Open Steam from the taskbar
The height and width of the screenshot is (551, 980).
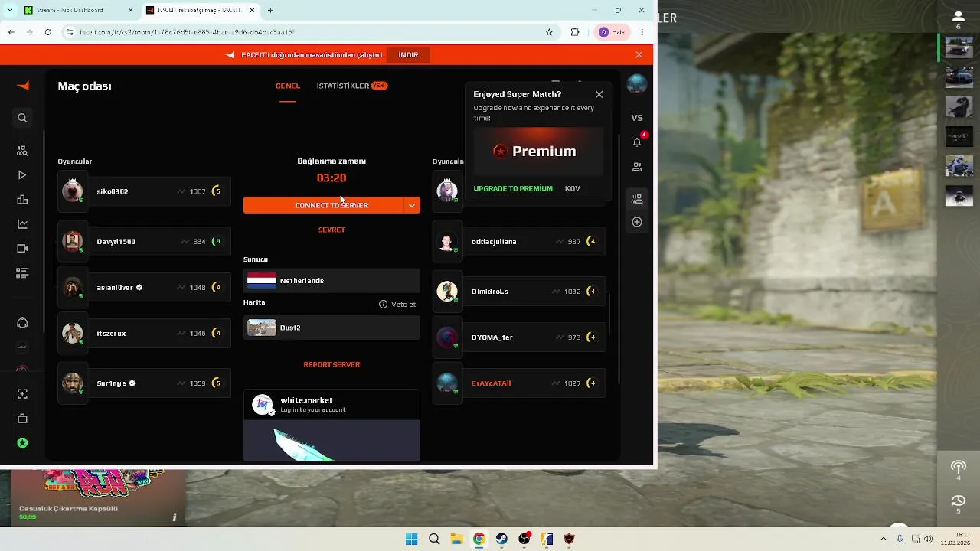pyautogui.click(x=501, y=540)
